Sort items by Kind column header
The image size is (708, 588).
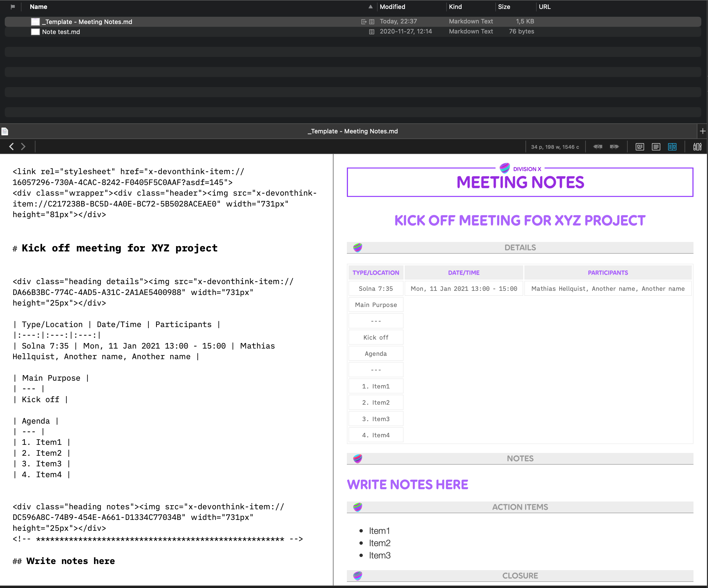[x=455, y=7]
